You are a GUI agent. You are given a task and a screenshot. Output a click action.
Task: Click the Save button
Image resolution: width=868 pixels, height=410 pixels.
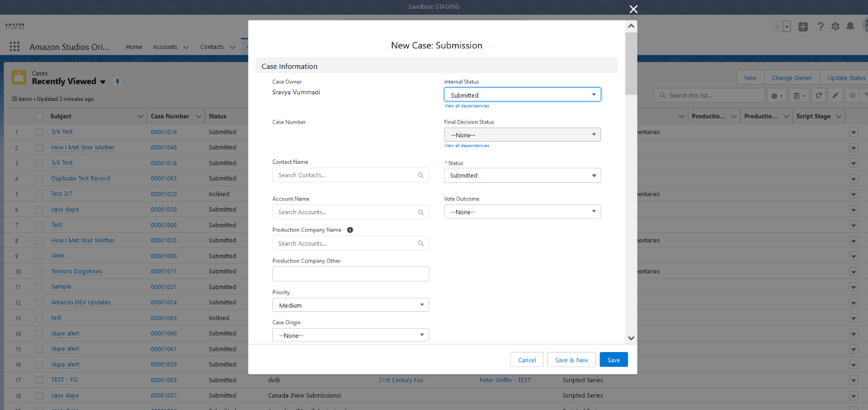614,360
